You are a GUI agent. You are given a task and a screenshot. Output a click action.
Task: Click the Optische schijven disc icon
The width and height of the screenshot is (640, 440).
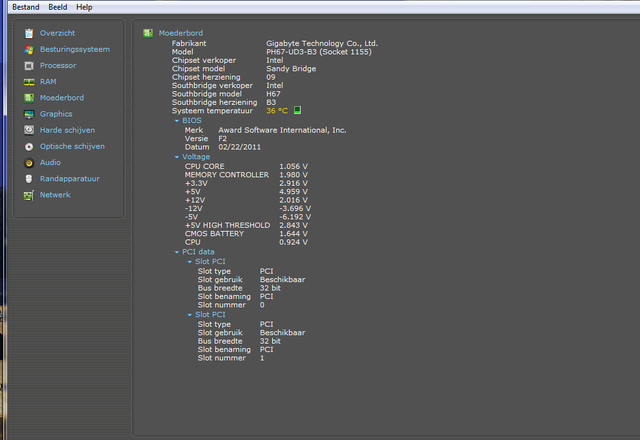tap(29, 147)
